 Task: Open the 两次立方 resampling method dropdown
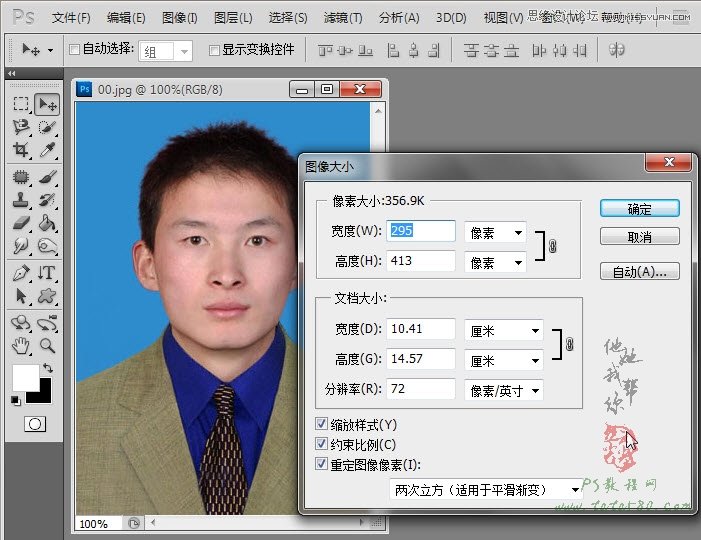[x=486, y=489]
